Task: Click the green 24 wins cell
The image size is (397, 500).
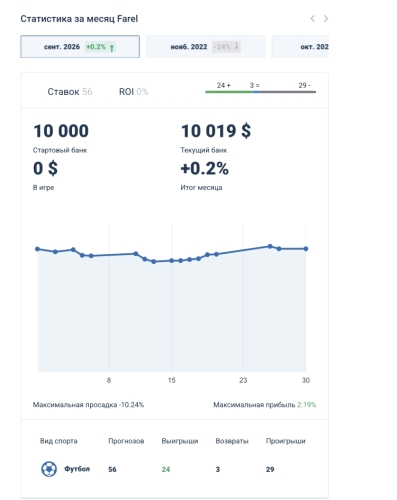Action: point(166,469)
